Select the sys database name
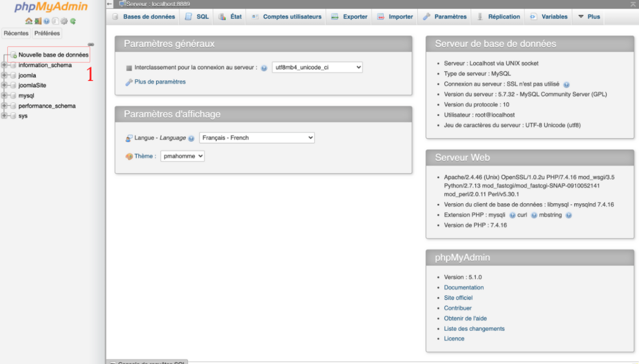The image size is (639, 364). tap(23, 116)
